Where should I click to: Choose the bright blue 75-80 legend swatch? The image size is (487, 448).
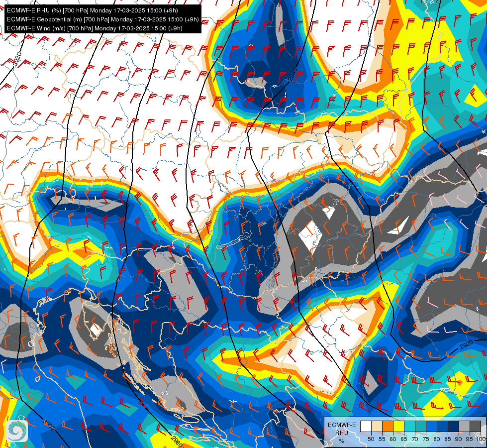tap(432, 426)
